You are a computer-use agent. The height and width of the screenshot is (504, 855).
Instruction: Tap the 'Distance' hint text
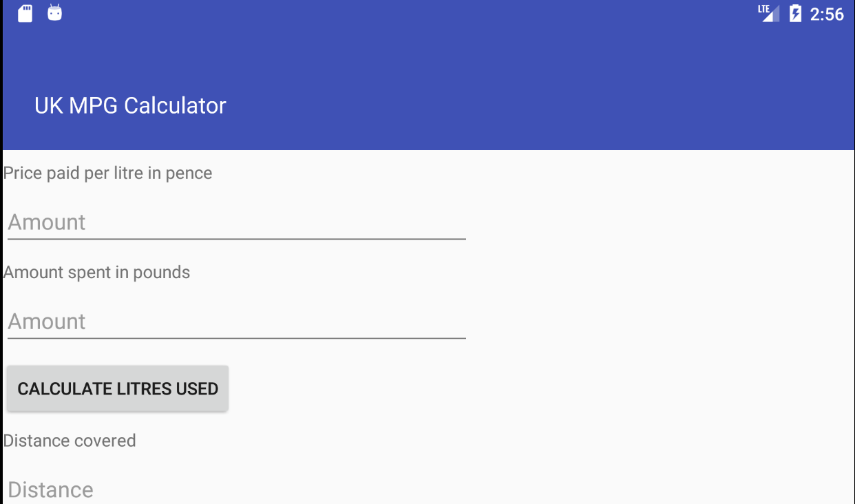coord(50,490)
